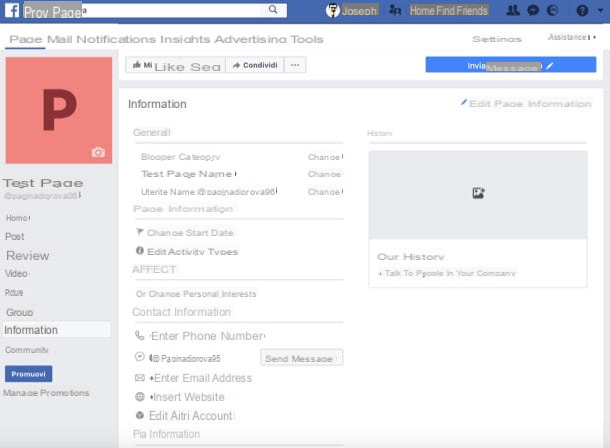Click Talk To People In Your Company

tap(447, 273)
